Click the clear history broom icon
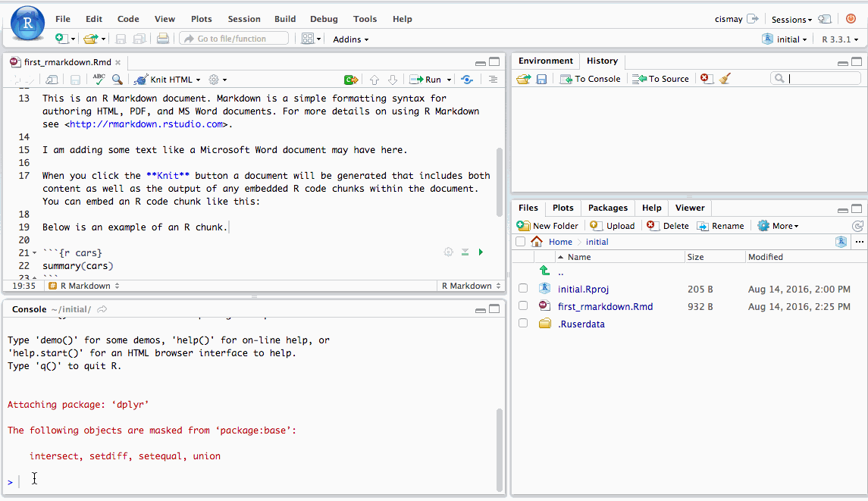Image resolution: width=868 pixels, height=501 pixels. pyautogui.click(x=725, y=78)
